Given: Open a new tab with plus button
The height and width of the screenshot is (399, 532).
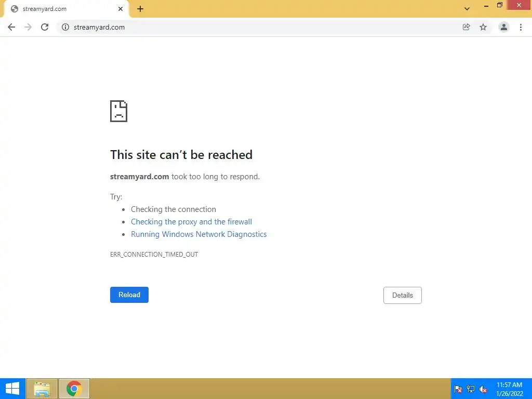Looking at the screenshot, I should 140,9.
